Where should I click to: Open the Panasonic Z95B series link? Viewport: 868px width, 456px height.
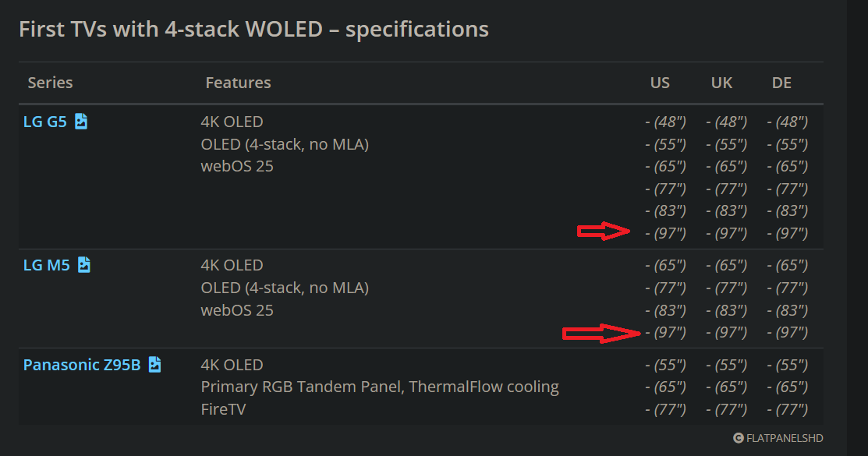82,365
